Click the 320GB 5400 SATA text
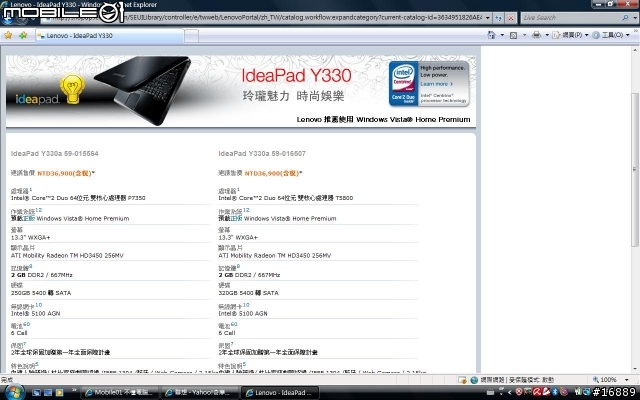The image size is (640, 400). pyautogui.click(x=248, y=293)
